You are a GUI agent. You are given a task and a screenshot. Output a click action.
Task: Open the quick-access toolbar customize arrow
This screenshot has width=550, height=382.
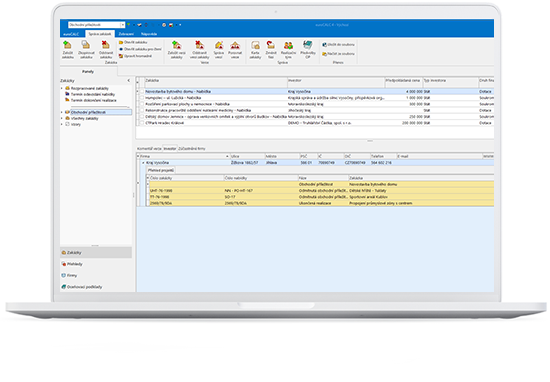(x=180, y=25)
